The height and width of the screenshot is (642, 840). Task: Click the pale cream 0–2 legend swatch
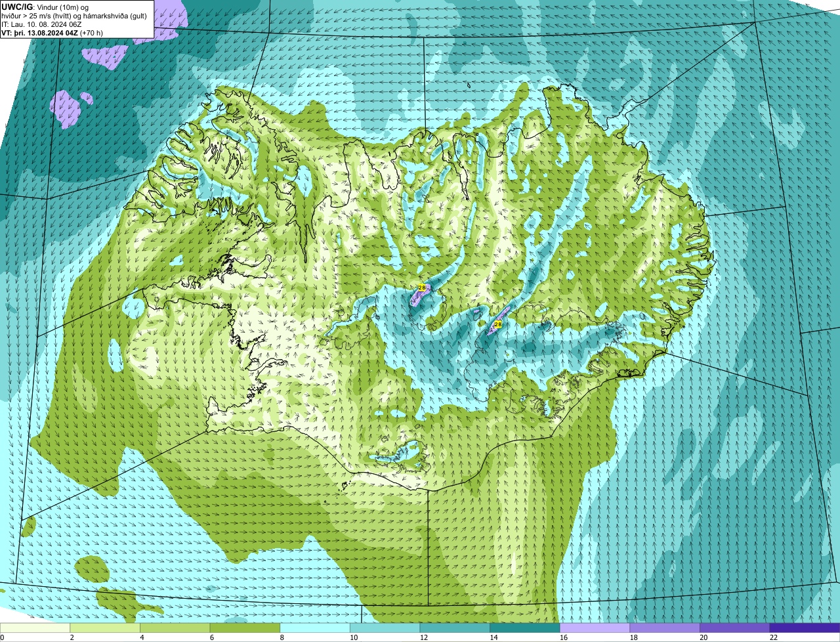35,628
